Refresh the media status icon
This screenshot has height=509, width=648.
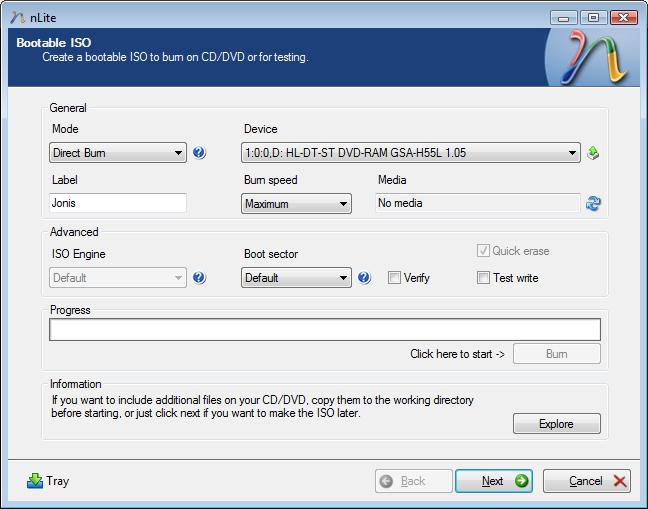[x=593, y=203]
